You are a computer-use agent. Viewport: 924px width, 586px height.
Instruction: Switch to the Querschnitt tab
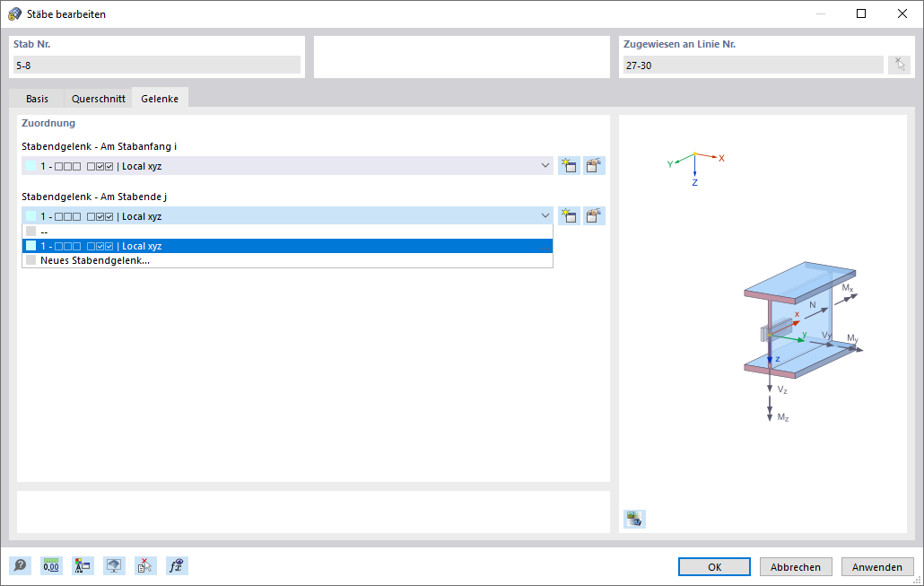click(99, 99)
